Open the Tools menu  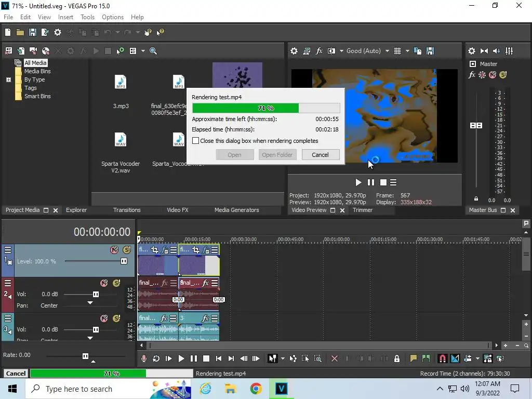tap(87, 17)
